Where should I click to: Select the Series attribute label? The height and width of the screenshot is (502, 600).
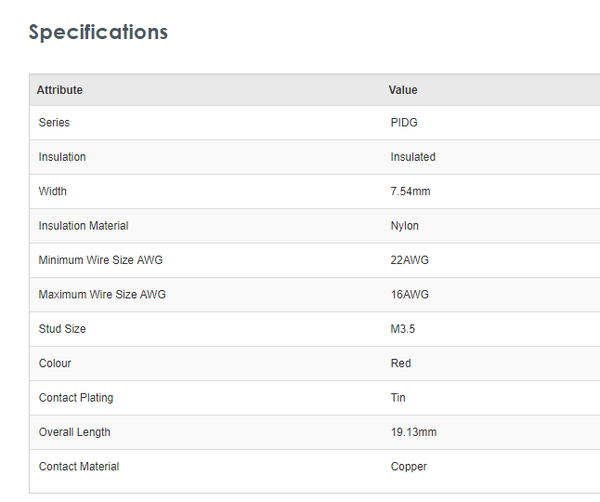click(54, 123)
